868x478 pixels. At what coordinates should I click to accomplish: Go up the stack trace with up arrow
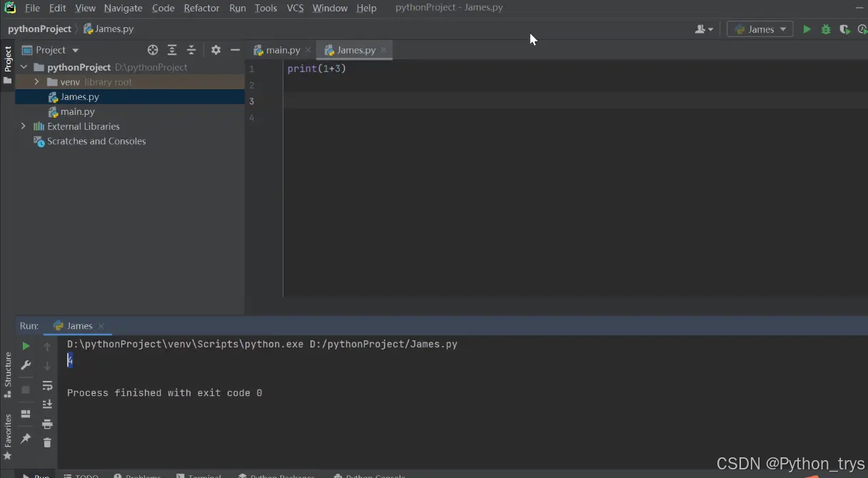[47, 347]
